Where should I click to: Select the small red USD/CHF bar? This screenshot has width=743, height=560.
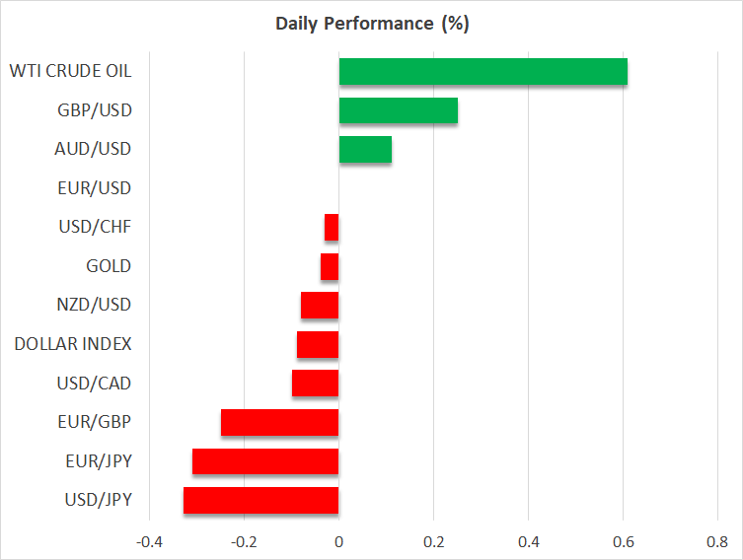tap(332, 228)
